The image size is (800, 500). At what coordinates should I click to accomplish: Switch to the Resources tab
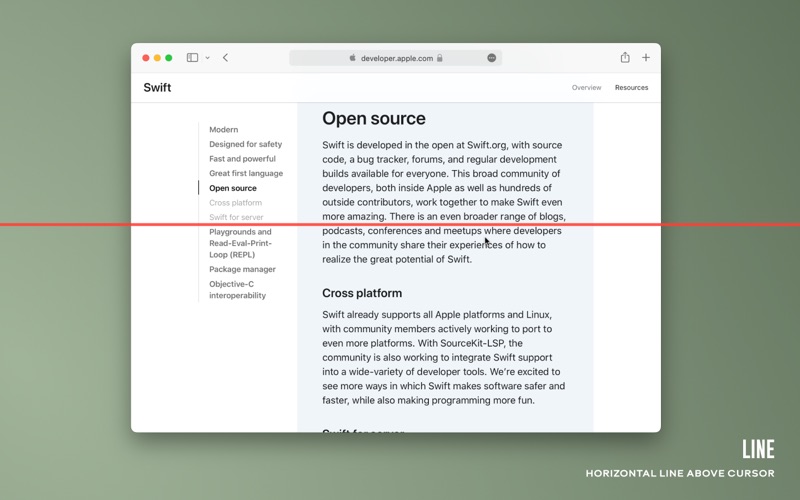click(631, 88)
